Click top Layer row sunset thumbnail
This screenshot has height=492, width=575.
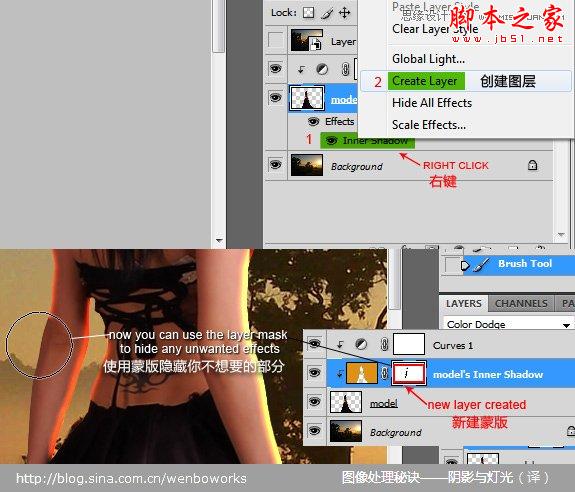coord(307,40)
